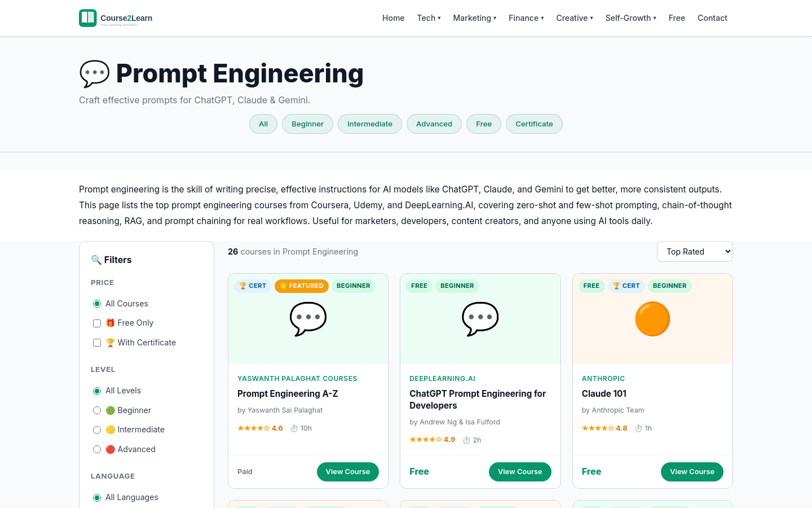Viewport: 812px width, 508px height.
Task: Click the star rating 4.8 on Claude 101
Action: pyautogui.click(x=604, y=428)
